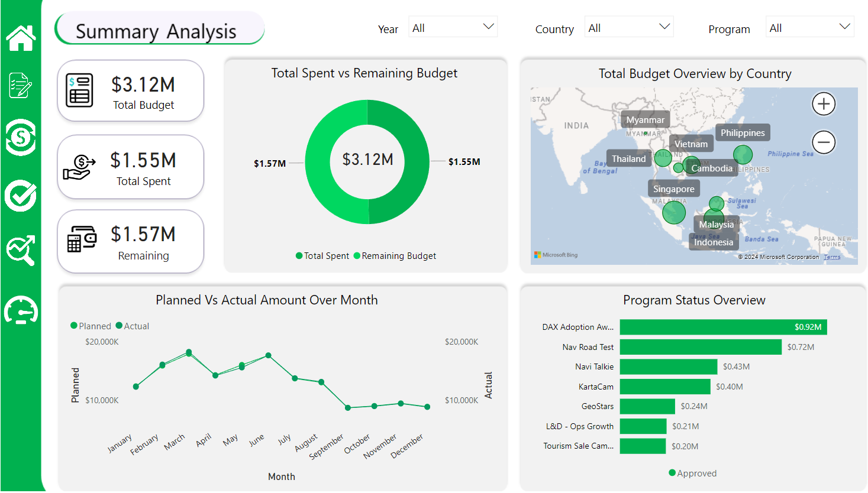Click the Approved legend under Program Status

(693, 473)
